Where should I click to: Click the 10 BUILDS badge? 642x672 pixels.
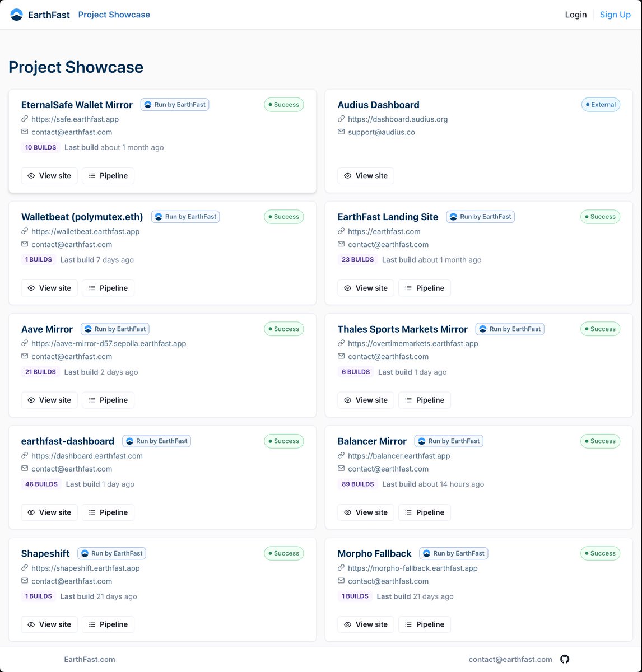(40, 148)
